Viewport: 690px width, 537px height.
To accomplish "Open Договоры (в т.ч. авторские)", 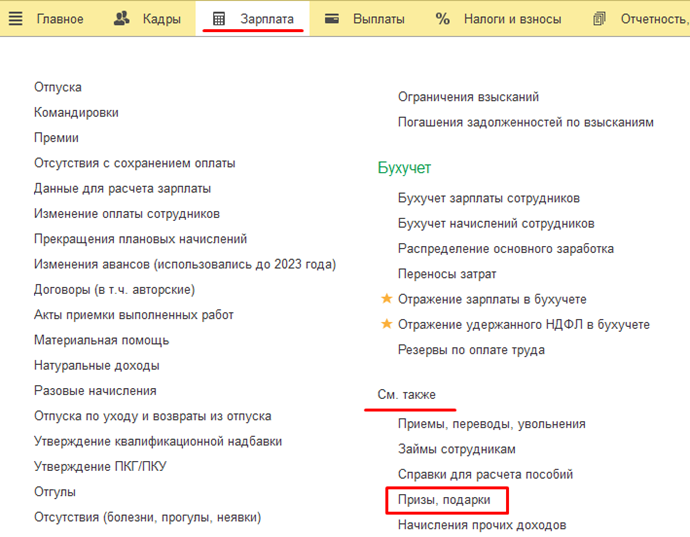I will (x=114, y=290).
